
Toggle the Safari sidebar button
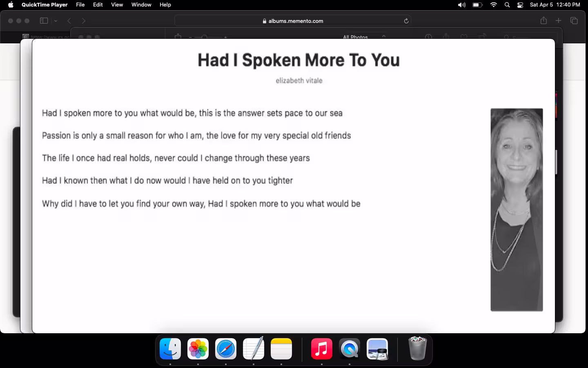(x=44, y=21)
